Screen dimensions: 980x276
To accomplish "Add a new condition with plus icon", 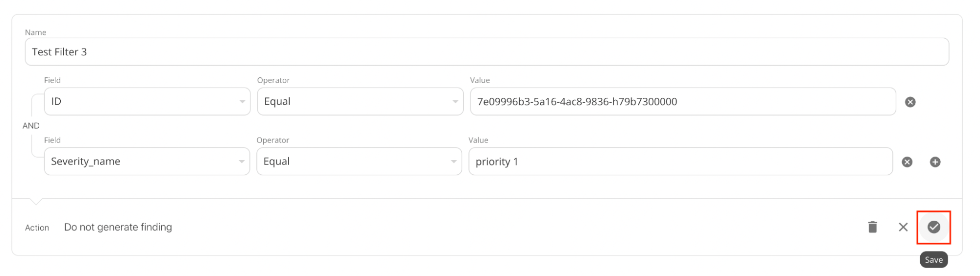I will [x=935, y=162].
